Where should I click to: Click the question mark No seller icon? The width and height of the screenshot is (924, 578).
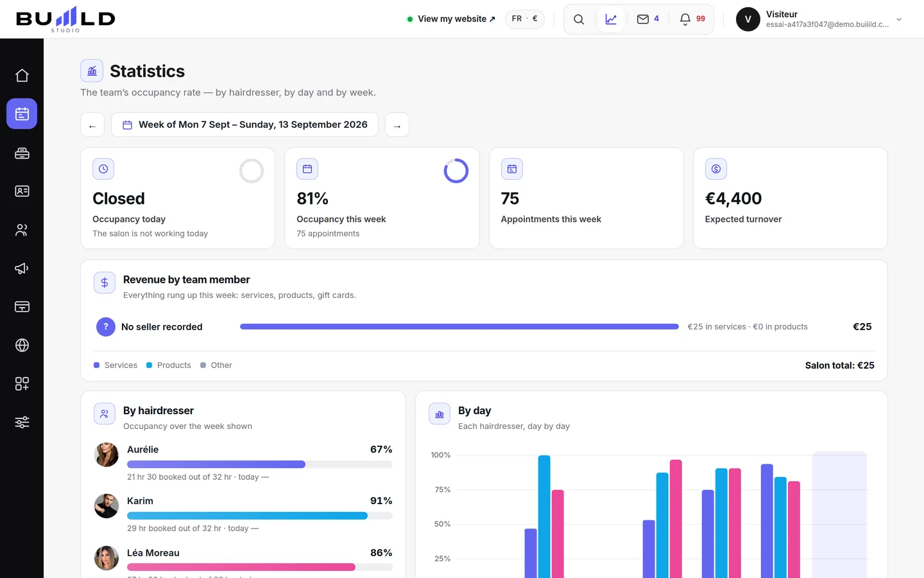coord(106,327)
